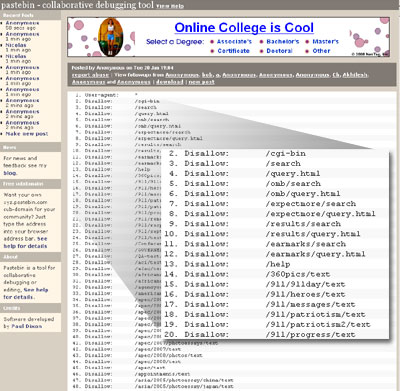Open 'See help for details' under subdomain info
The height and width of the screenshot is (391, 400).
click(x=25, y=242)
